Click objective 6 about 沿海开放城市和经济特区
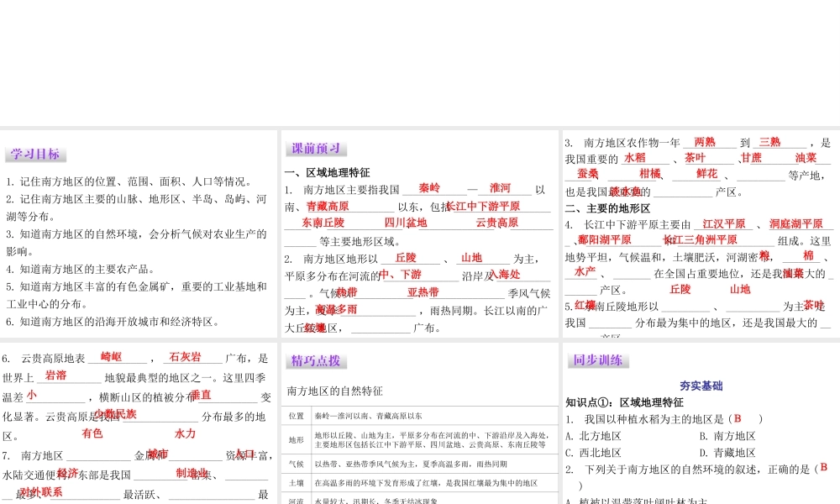 click(x=113, y=322)
